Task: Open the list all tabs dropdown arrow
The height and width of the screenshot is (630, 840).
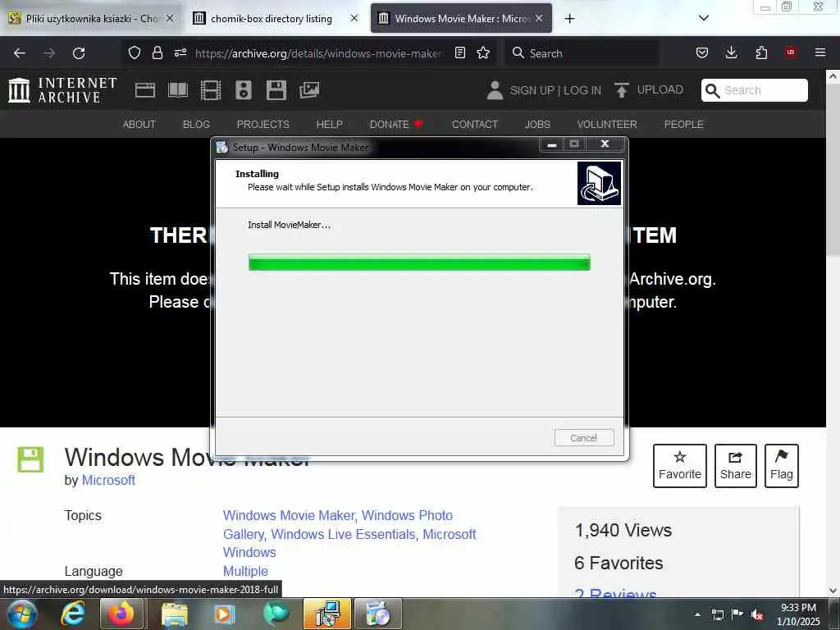Action: pyautogui.click(x=704, y=18)
